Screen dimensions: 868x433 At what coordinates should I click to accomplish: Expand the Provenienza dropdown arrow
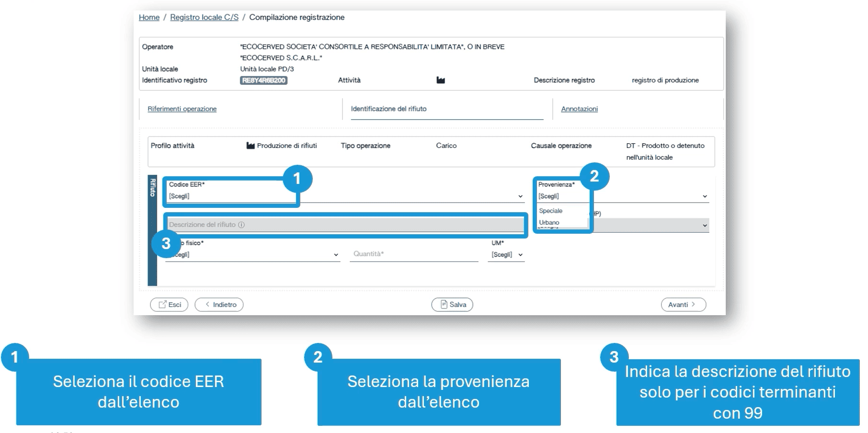(x=705, y=196)
